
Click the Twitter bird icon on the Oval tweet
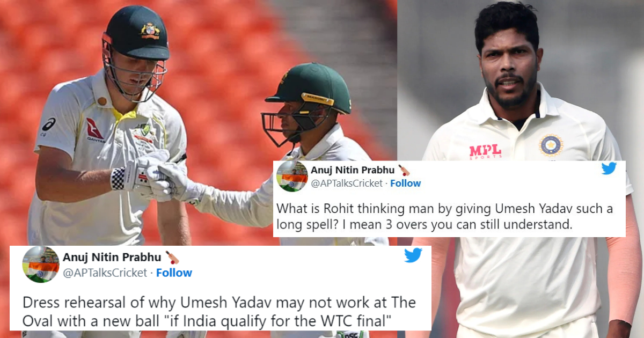coord(413,255)
